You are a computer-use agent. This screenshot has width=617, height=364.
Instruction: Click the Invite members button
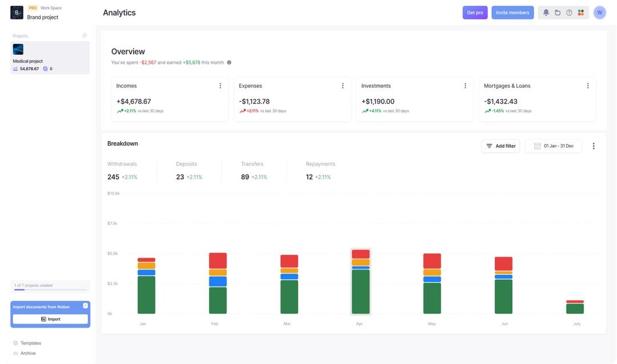(x=512, y=13)
